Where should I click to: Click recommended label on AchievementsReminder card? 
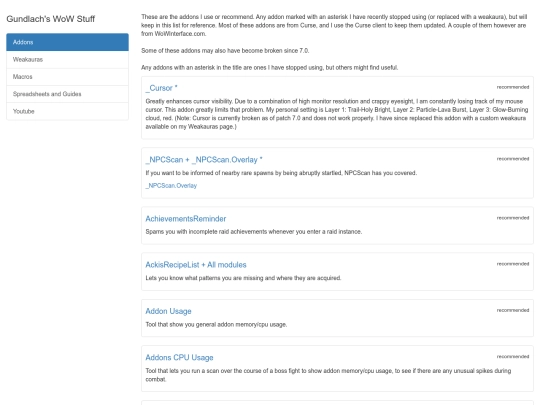[x=513, y=218]
